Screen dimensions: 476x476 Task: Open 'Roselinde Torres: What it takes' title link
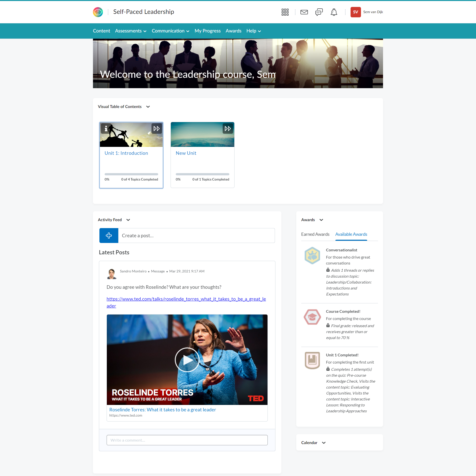[x=163, y=410]
